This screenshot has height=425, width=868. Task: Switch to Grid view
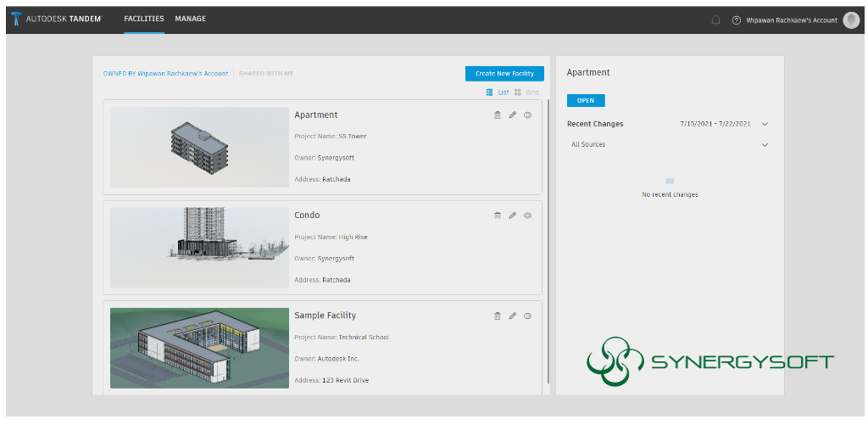click(x=526, y=92)
